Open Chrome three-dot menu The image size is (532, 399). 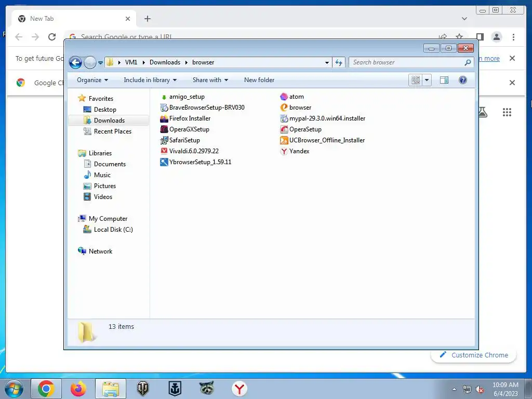click(513, 37)
